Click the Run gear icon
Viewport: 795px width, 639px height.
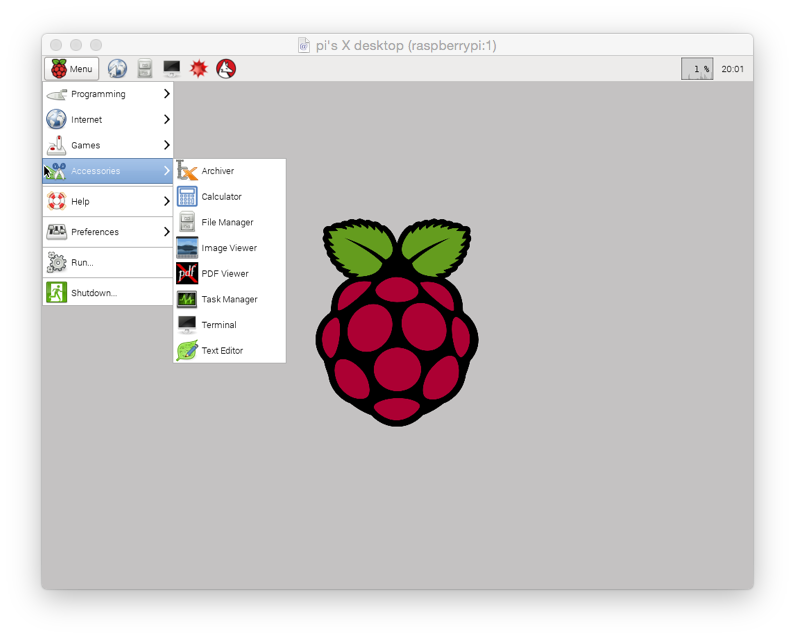coord(56,262)
